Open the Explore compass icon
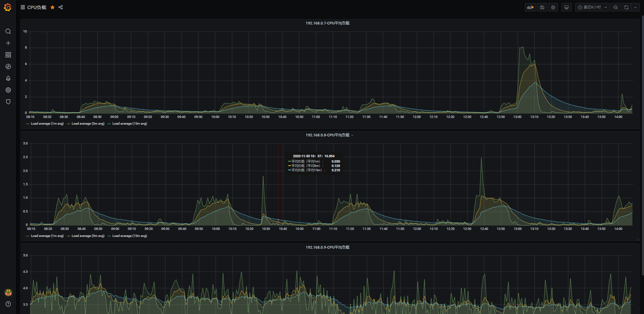Screen dimensions: 644x314 [x=8, y=67]
